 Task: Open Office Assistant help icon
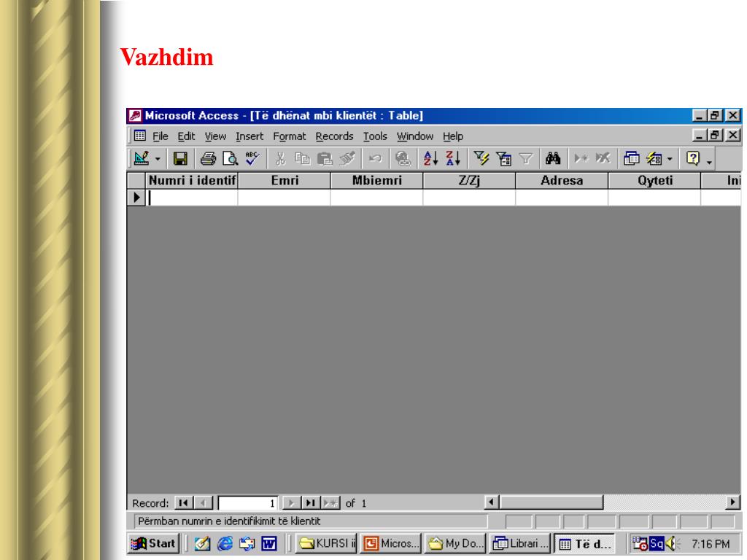click(x=693, y=158)
